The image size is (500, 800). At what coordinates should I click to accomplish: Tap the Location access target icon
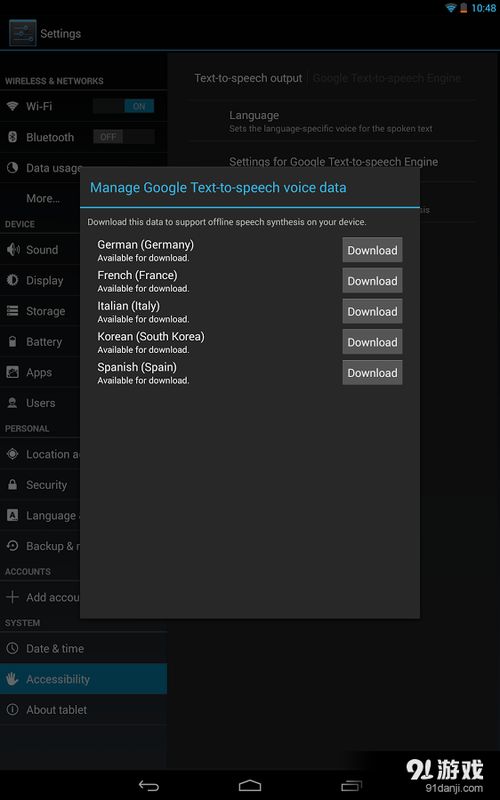[12, 454]
